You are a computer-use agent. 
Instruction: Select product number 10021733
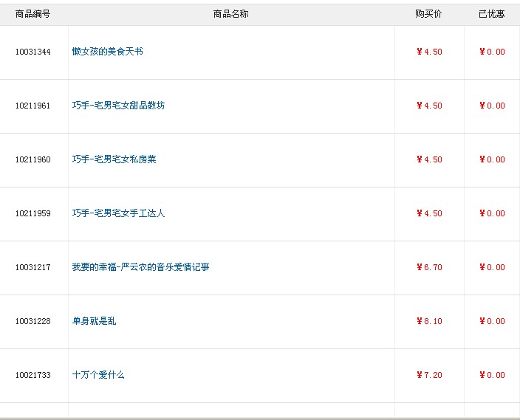(x=32, y=375)
